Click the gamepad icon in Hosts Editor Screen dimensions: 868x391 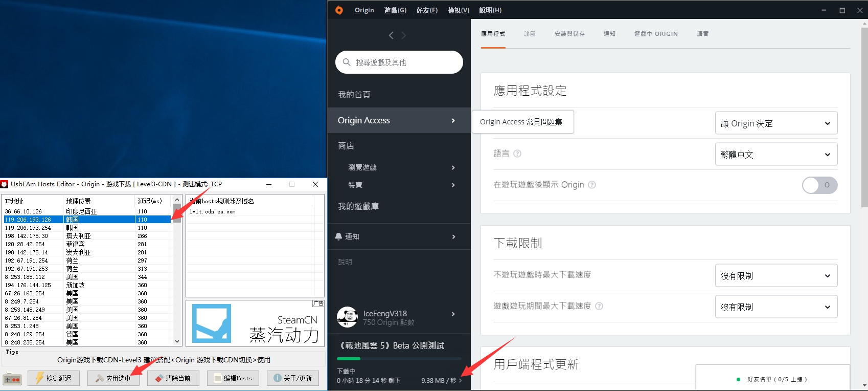[12, 379]
